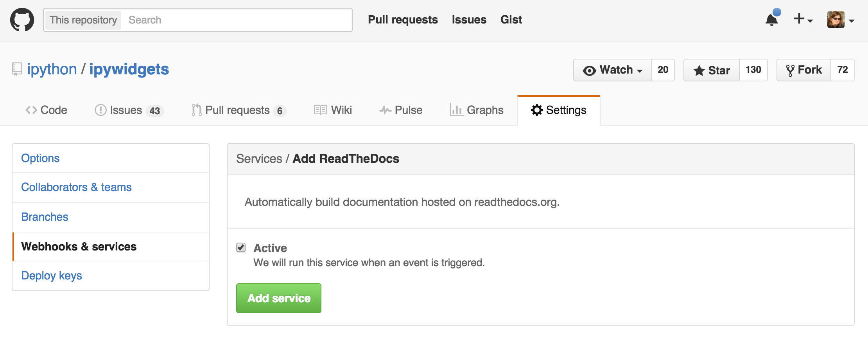The height and width of the screenshot is (353, 868).
Task: Click the repository book icon
Action: click(x=16, y=69)
